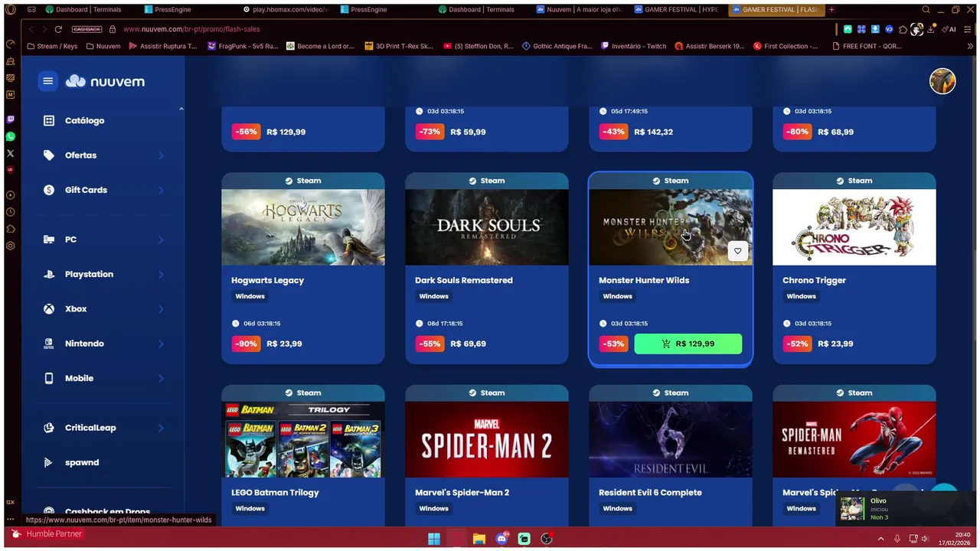Open X in Opera GX sidebar
The height and width of the screenshot is (551, 980).
tap(10, 153)
